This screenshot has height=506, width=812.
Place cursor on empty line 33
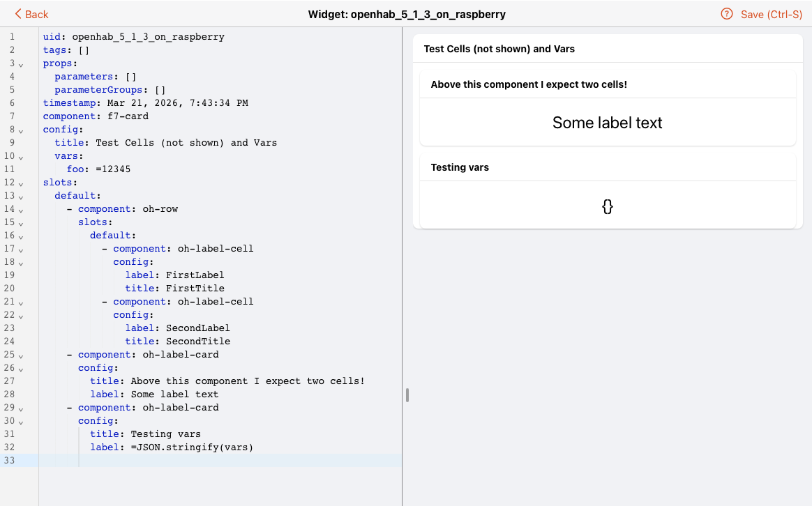209,460
